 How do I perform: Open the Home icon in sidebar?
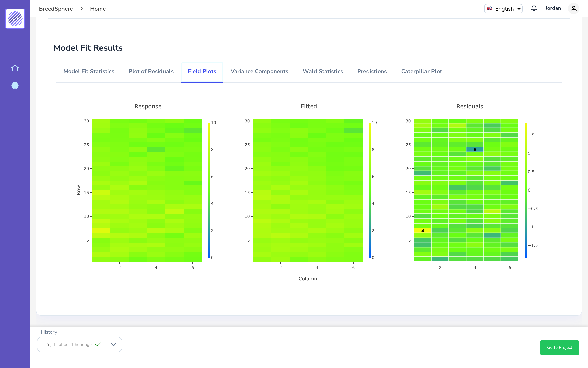15,68
